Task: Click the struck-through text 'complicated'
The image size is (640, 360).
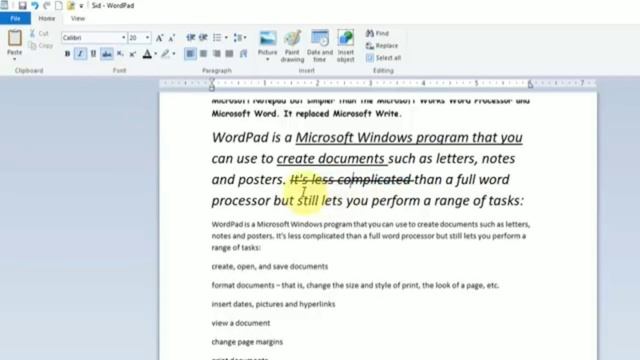Action: coord(374,180)
